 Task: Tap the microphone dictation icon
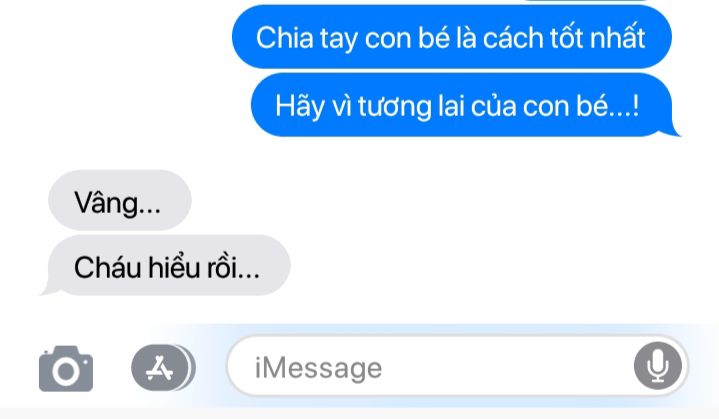point(658,366)
